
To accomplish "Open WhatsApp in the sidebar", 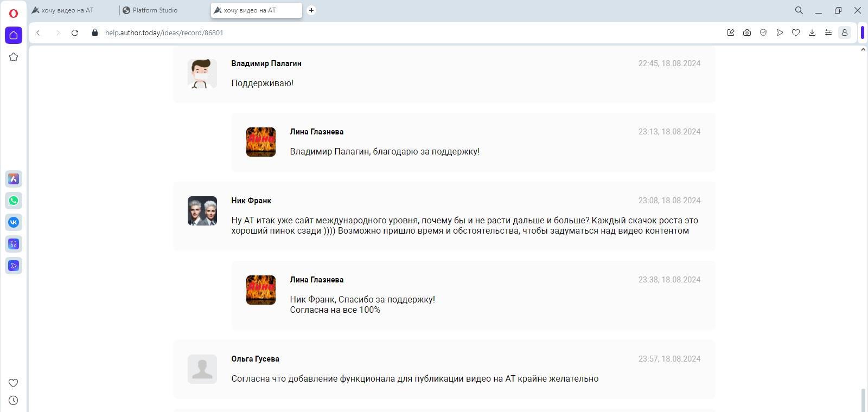I will click(x=14, y=201).
